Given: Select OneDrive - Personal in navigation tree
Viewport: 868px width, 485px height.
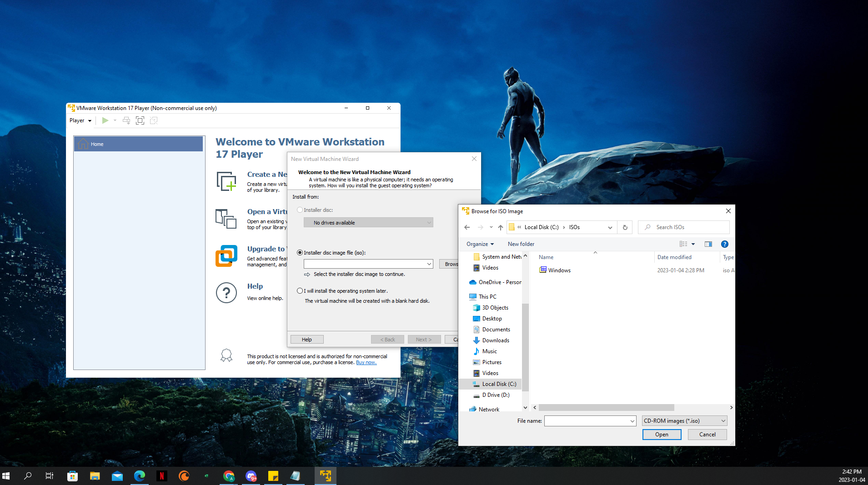Looking at the screenshot, I should click(x=495, y=282).
